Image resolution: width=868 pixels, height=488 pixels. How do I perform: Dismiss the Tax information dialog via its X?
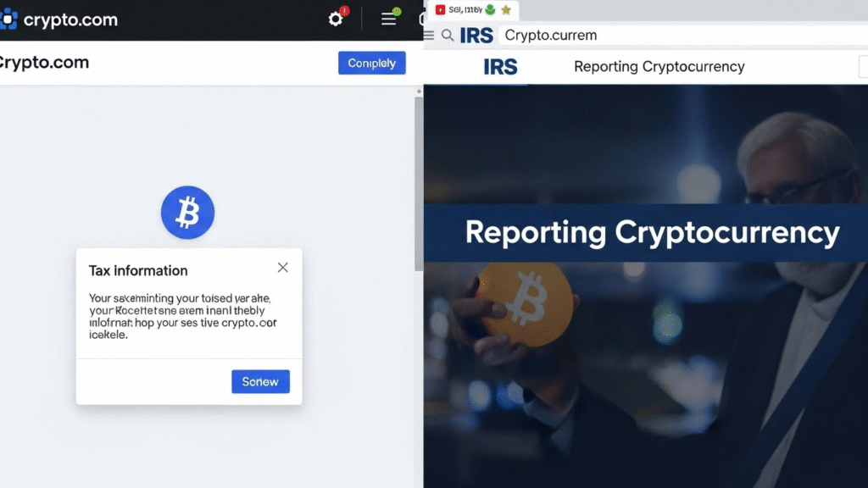click(283, 267)
